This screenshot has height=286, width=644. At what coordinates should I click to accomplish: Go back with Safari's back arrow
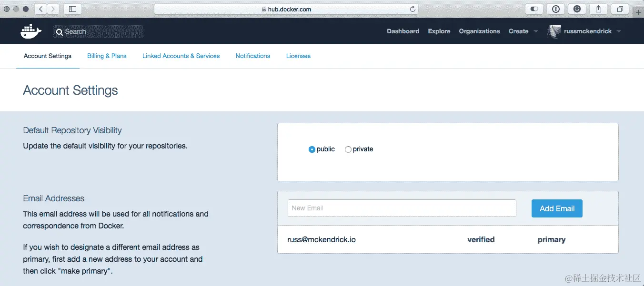pyautogui.click(x=41, y=9)
